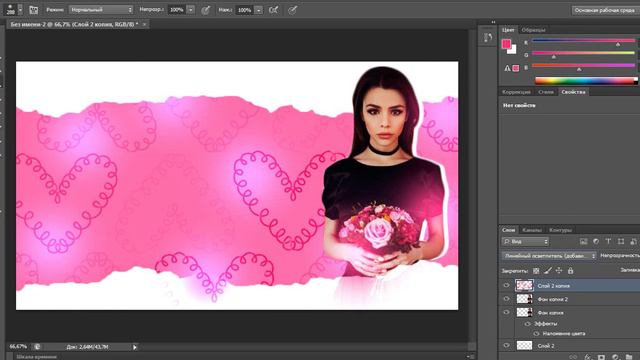Toggle lock position icon

coord(559,271)
